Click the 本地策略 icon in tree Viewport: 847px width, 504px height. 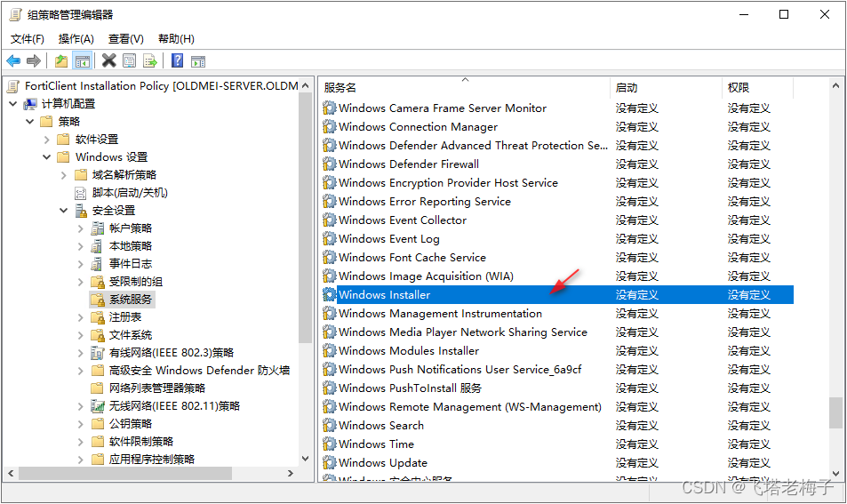[x=97, y=246]
